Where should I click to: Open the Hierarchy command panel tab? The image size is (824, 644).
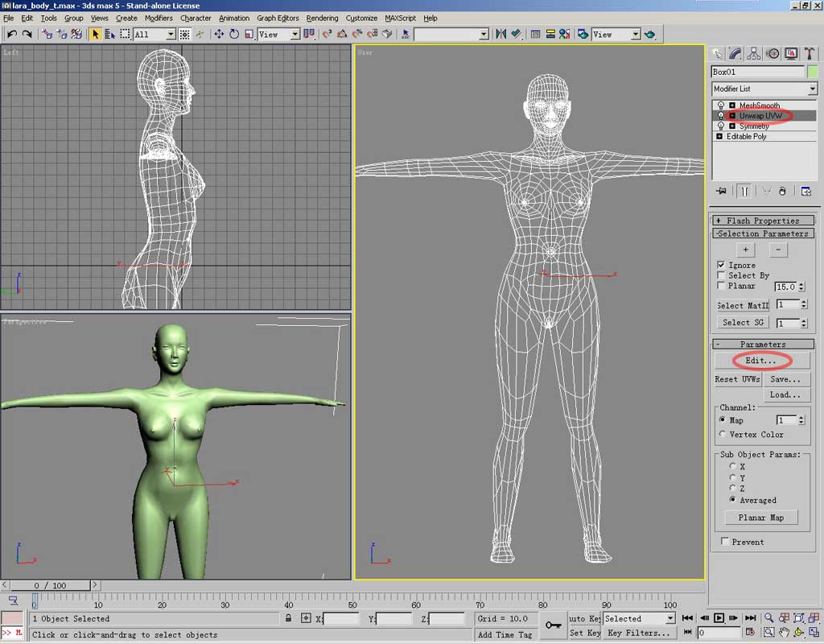pos(754,54)
